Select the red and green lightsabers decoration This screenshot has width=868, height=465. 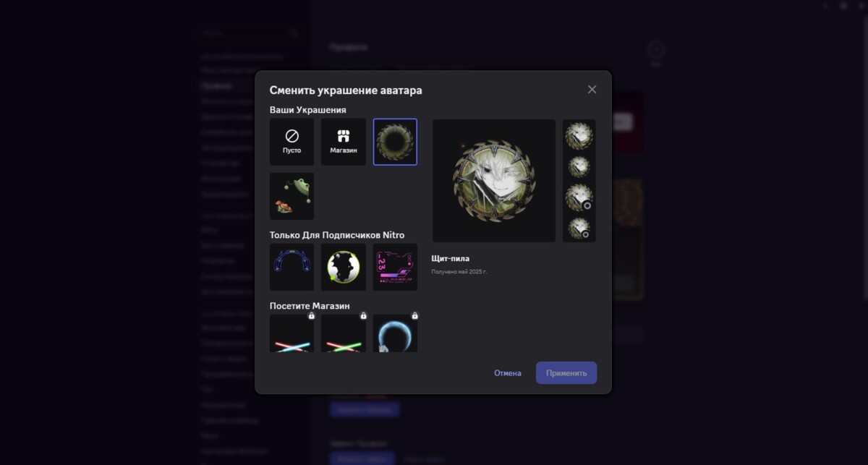click(x=344, y=333)
